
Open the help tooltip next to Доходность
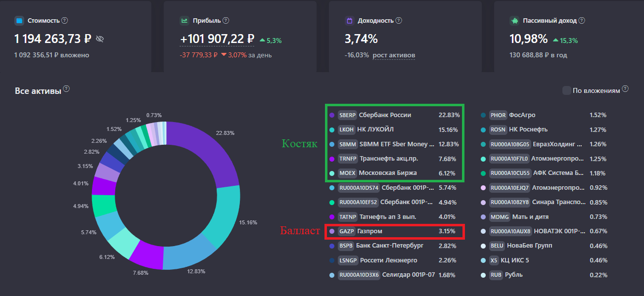[x=399, y=21]
